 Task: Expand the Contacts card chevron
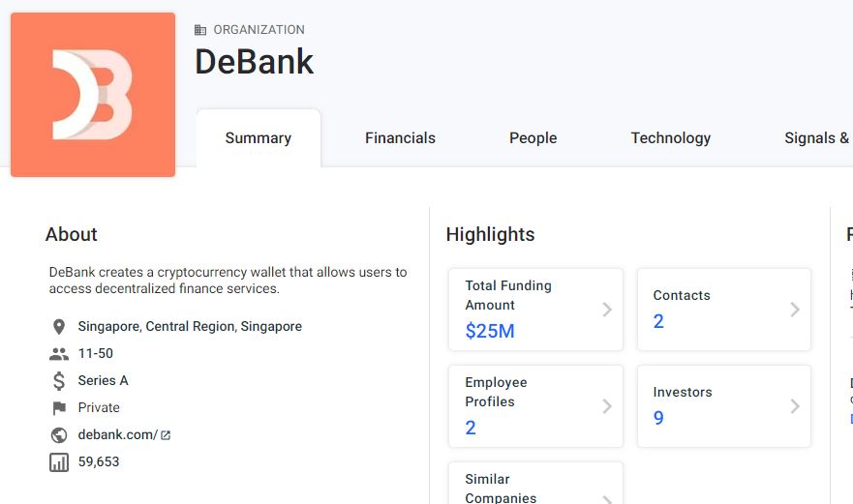pos(795,310)
